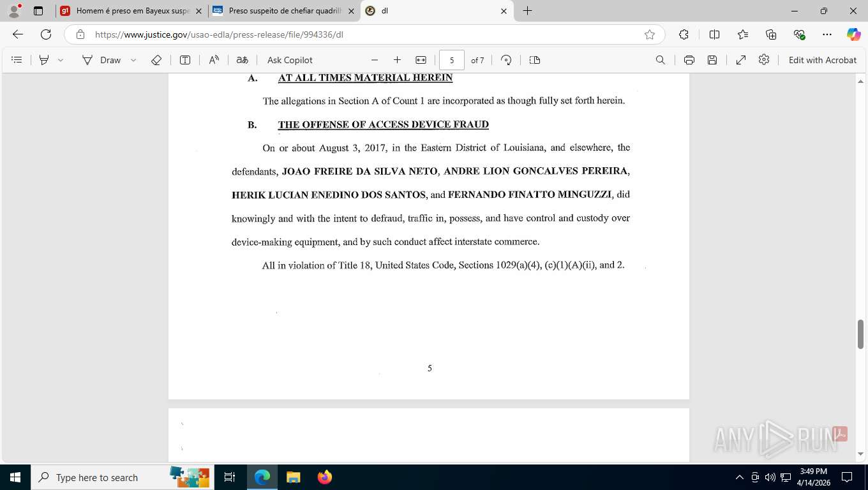Zoom in the PDF with plus button
This screenshot has width=868, height=490.
tap(397, 60)
